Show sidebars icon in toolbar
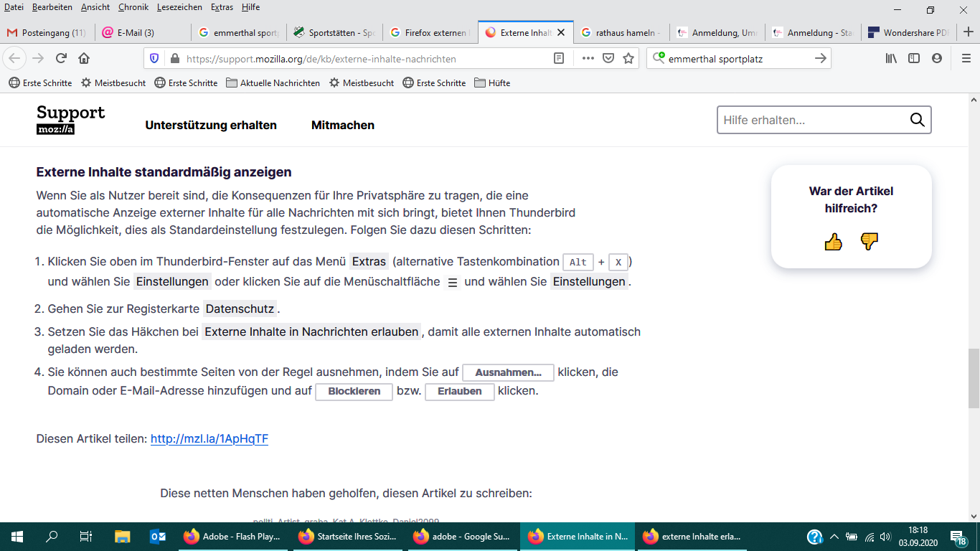Image resolution: width=980 pixels, height=551 pixels. click(x=914, y=58)
